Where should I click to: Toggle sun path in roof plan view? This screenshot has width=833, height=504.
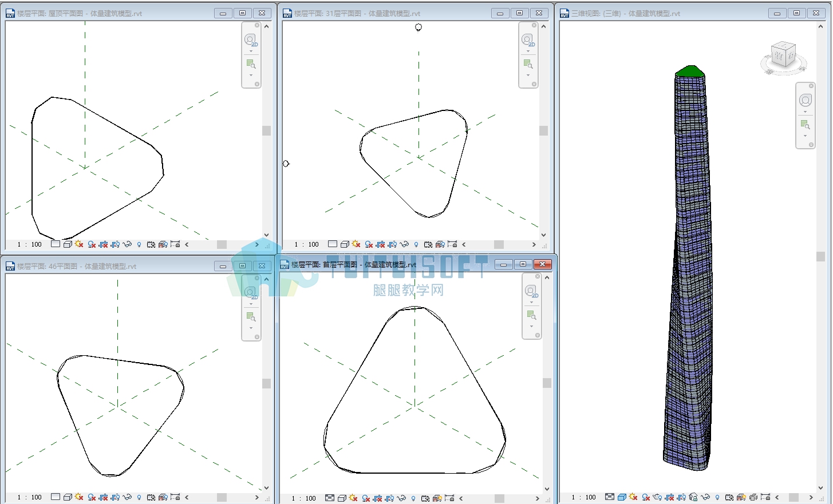click(79, 244)
